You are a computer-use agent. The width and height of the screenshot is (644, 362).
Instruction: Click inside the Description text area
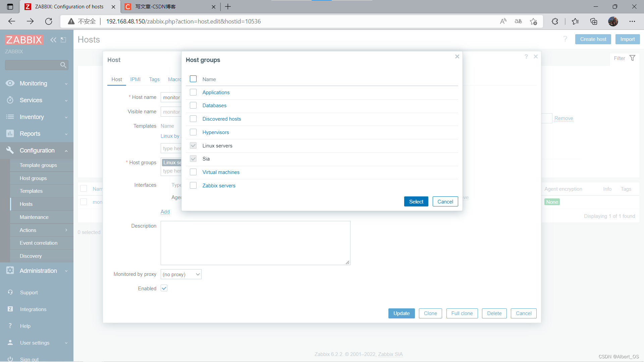(255, 243)
